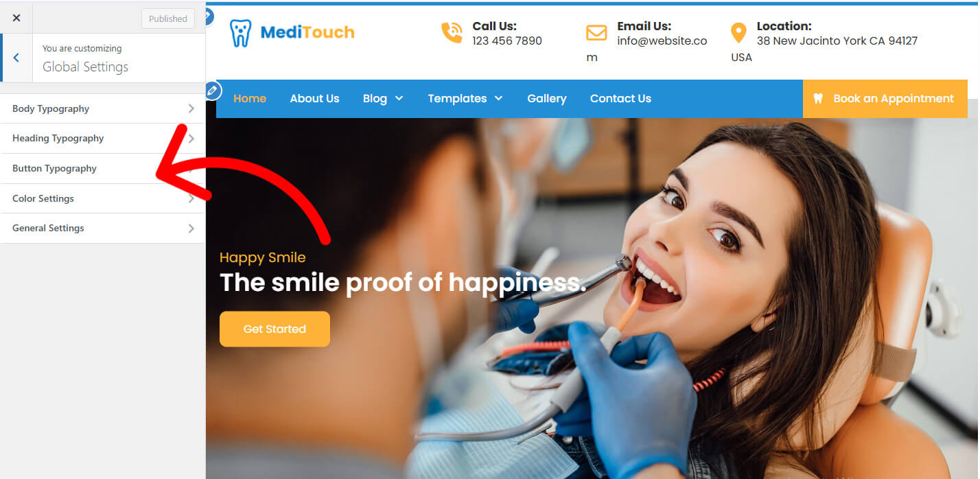Click the tooth icon in appointment button
Screen dimensions: 980x479
pos(818,99)
